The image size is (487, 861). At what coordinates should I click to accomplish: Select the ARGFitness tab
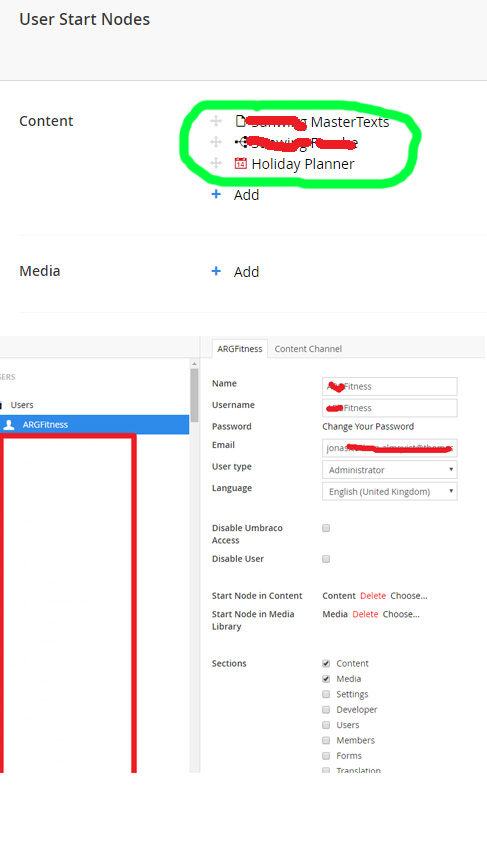click(x=240, y=349)
